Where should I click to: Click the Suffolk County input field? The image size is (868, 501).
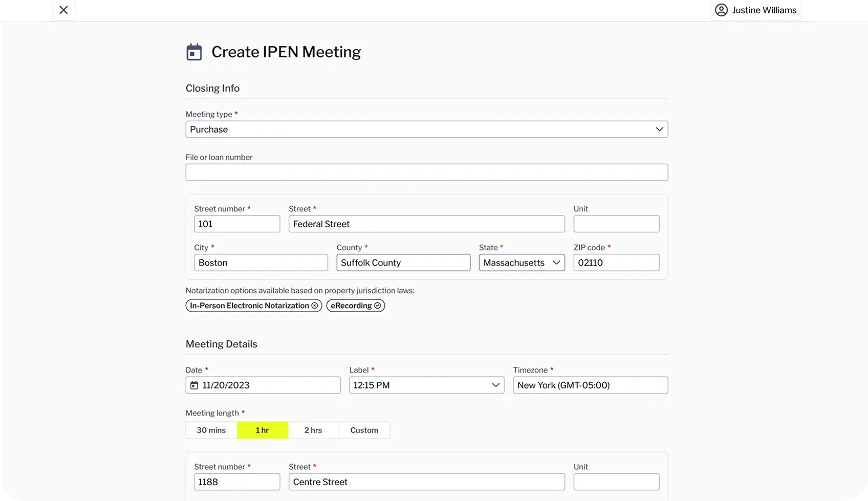(x=403, y=263)
